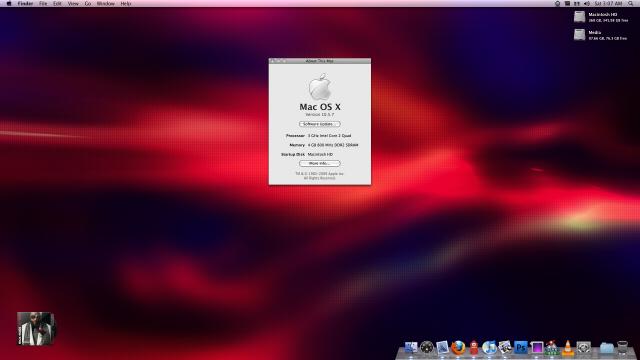Open the Apple menu
The width and height of the screenshot is (640, 360).
9,3
